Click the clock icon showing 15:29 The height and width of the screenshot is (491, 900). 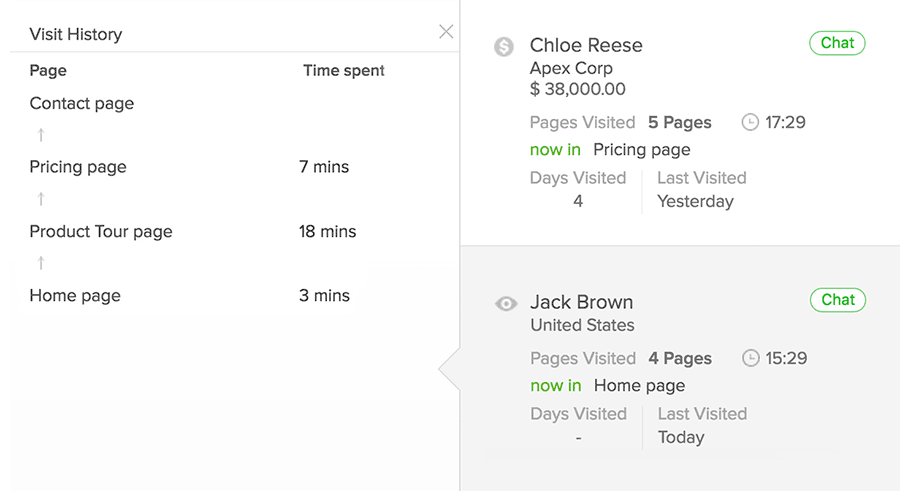click(751, 358)
